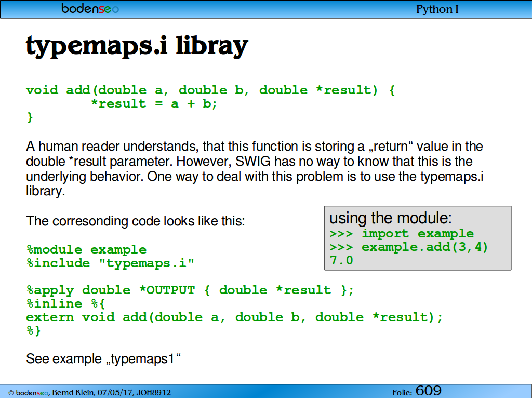Screen dimensions: 532x399
Task: Select the 'typemaps.i libray' slide title
Action: 137,46
